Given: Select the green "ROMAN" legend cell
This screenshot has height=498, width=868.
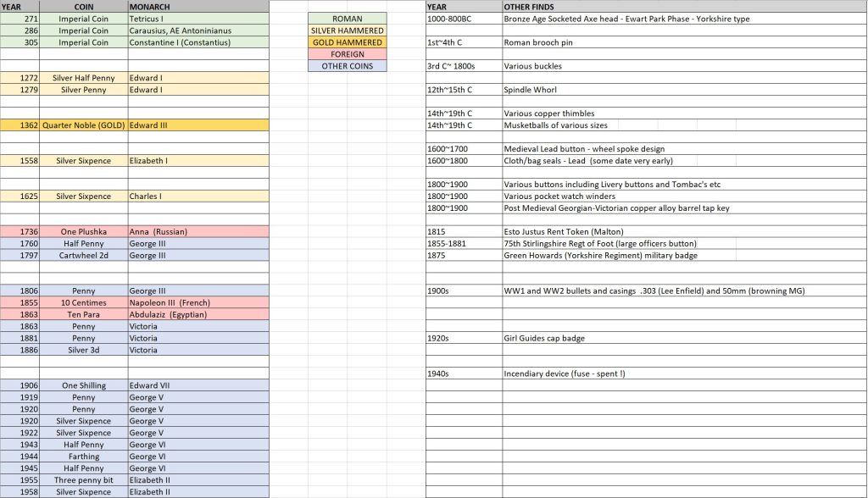Looking at the screenshot, I should [x=347, y=19].
